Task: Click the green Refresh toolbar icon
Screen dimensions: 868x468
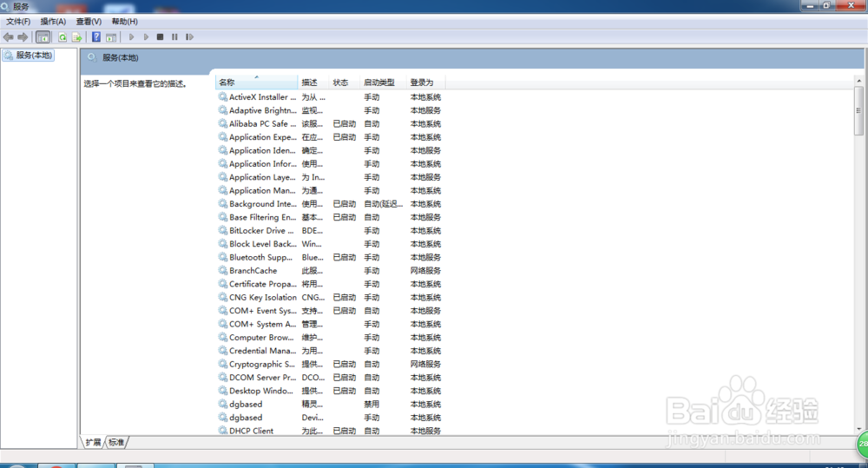Action: pos(62,37)
